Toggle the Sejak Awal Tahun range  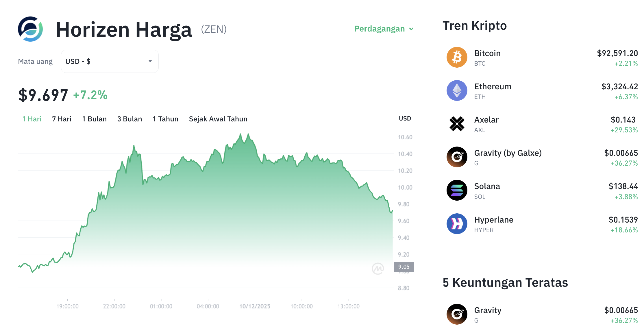[218, 119]
